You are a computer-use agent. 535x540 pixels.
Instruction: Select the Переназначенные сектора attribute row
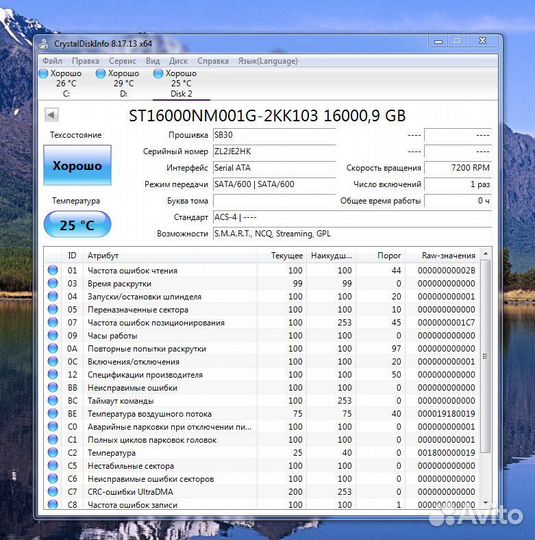click(x=262, y=309)
